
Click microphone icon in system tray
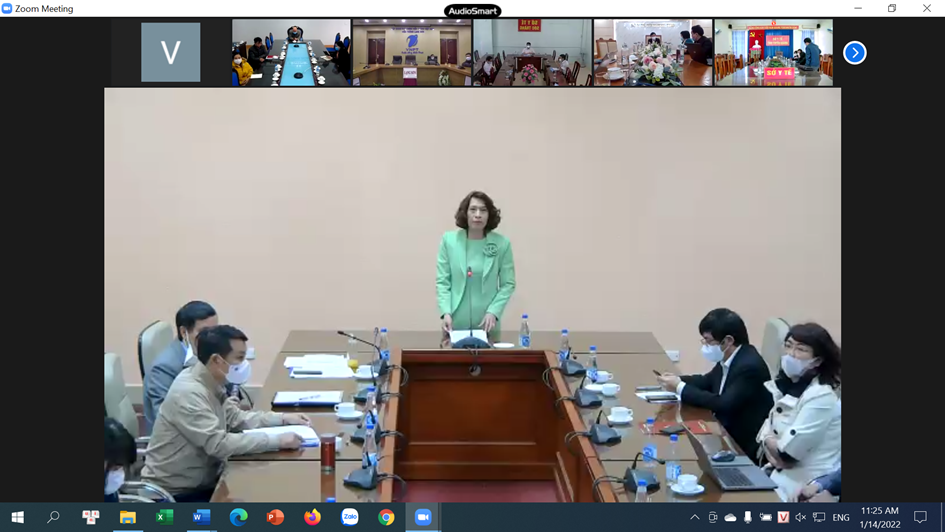click(x=748, y=517)
